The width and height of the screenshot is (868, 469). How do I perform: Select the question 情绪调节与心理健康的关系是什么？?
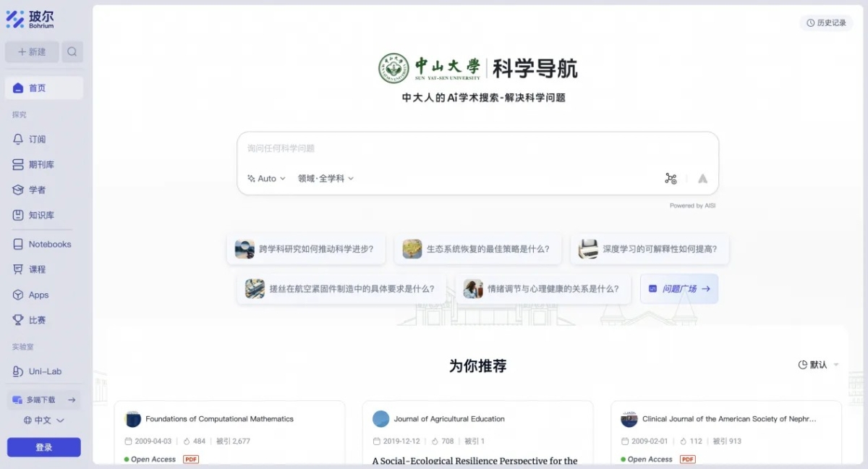[543, 289]
